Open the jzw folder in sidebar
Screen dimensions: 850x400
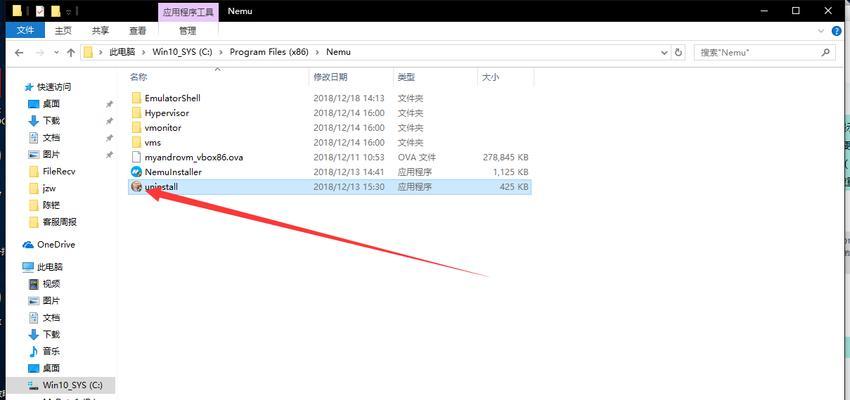(49, 188)
